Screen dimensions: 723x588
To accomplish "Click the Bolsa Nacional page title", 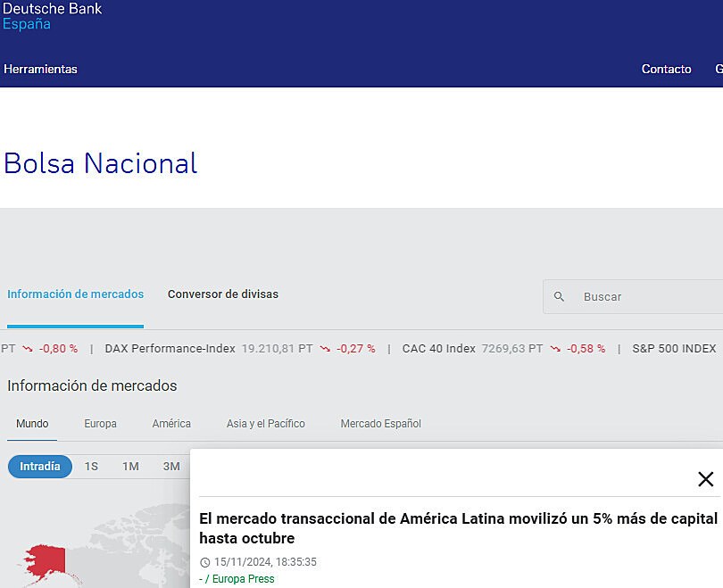I will (101, 163).
